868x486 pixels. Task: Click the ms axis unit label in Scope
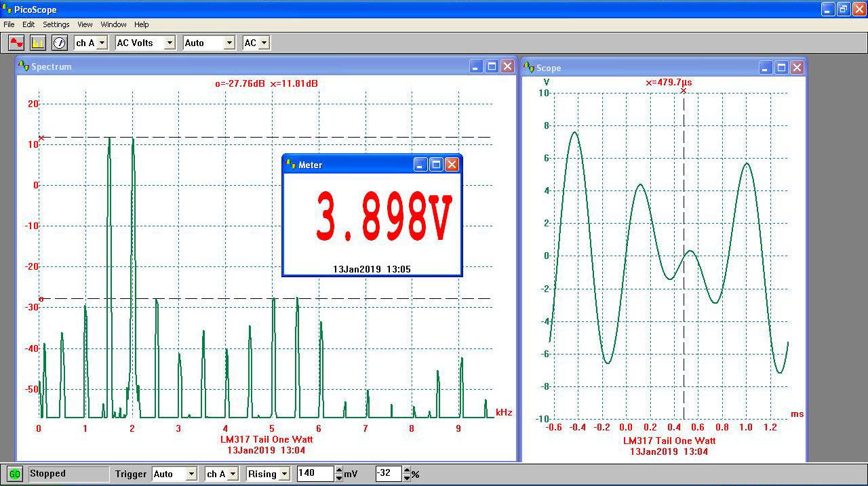(x=797, y=413)
